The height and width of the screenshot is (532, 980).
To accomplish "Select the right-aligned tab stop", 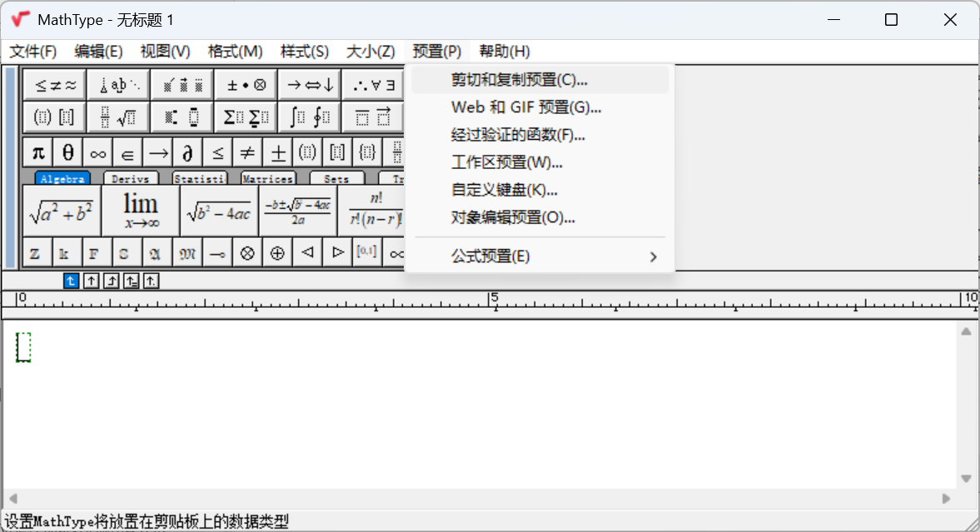I will (x=112, y=281).
